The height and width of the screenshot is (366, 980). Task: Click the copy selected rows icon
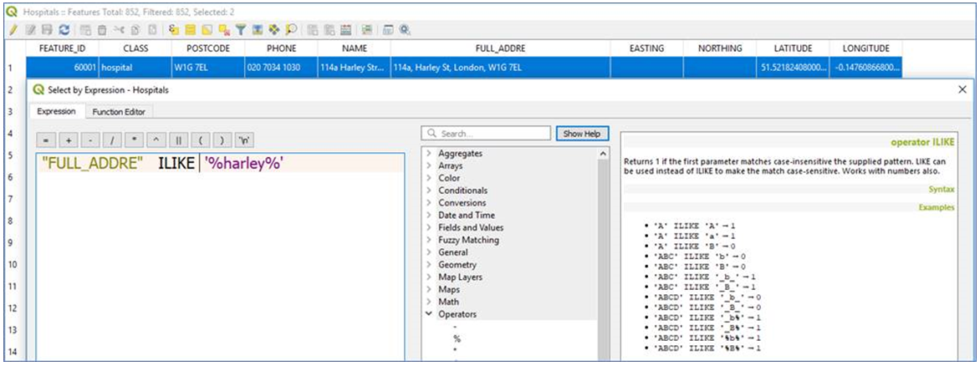(135, 29)
